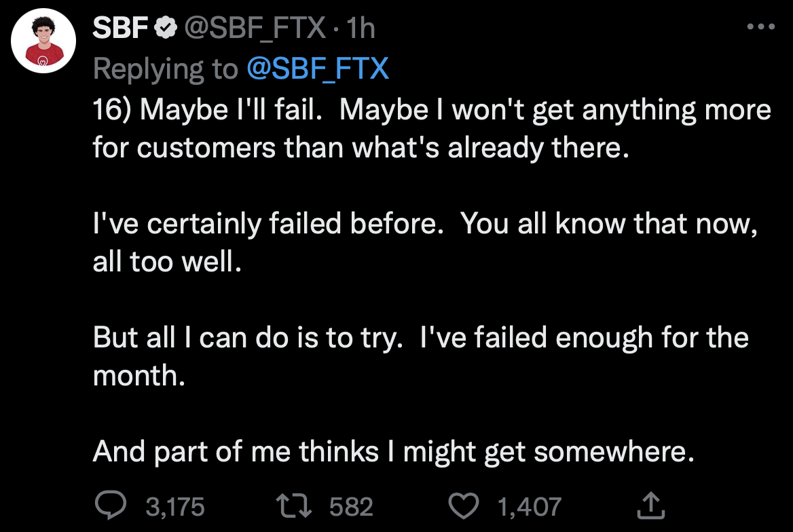Expand share options via the share icon
Image resolution: width=793 pixels, height=532 pixels.
tap(652, 505)
